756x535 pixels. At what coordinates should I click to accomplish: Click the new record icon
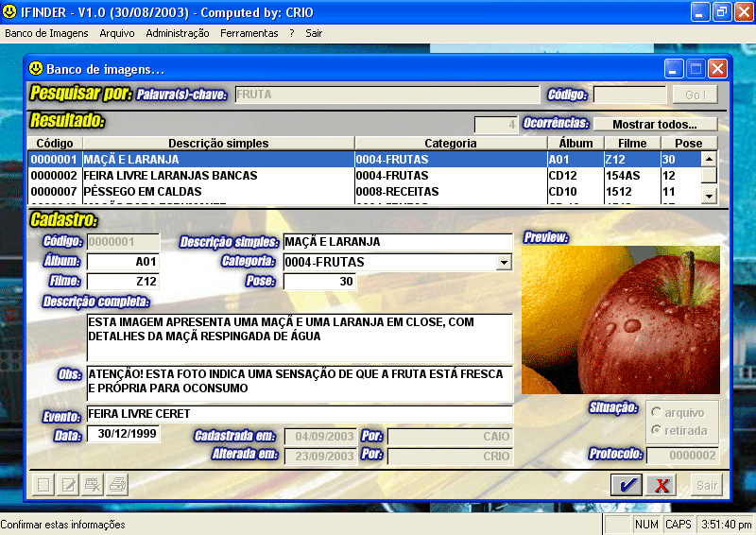click(x=43, y=486)
